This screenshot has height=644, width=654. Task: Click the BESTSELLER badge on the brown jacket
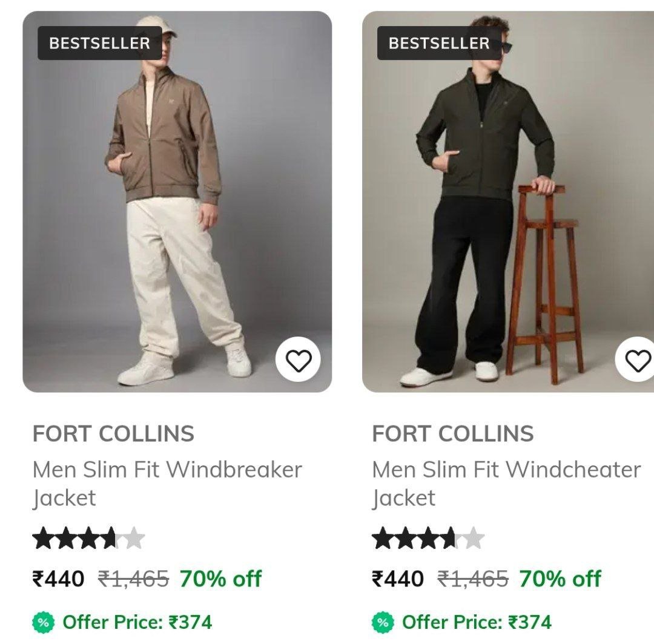99,43
